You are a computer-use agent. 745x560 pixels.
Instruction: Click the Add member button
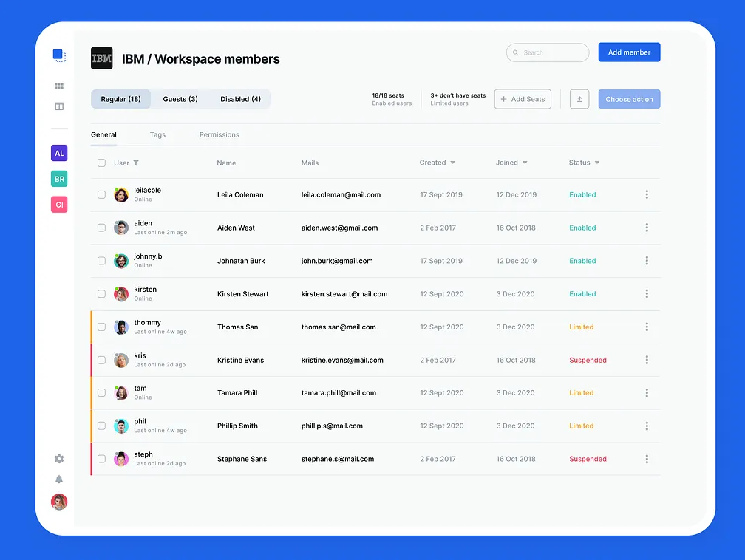[629, 52]
